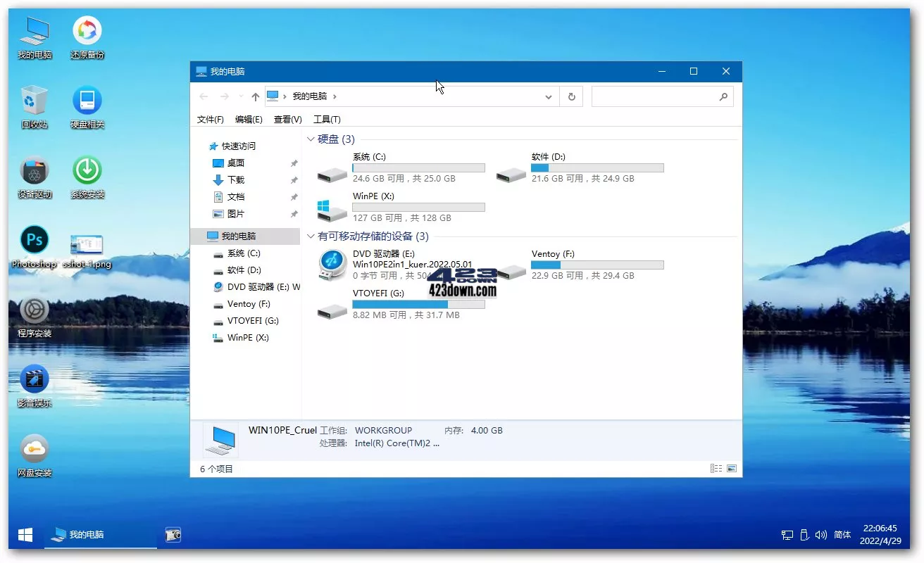924x563 pixels.
Task: Collapse the 硬盘 (3) group
Action: (311, 139)
